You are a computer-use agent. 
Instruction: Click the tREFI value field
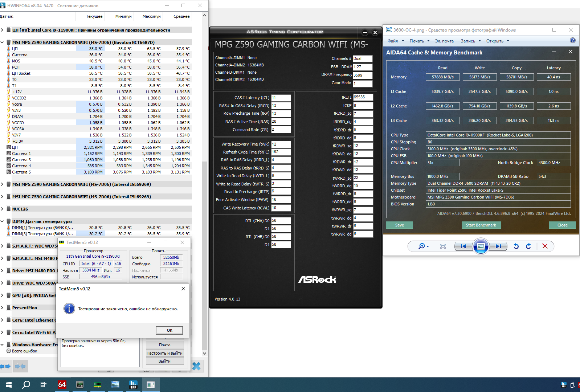pos(363,97)
